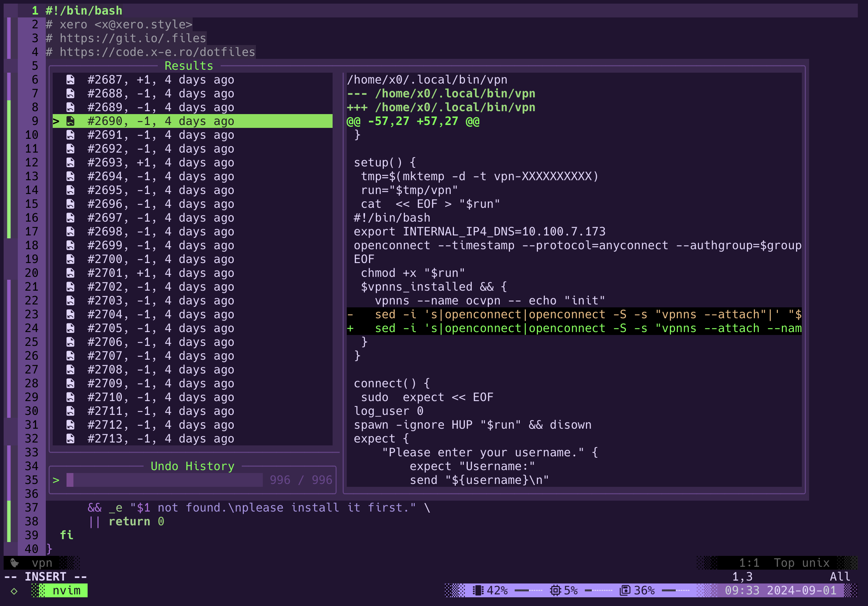This screenshot has width=868, height=606.
Task: Click the disk usage icon showing 36%
Action: tap(625, 590)
